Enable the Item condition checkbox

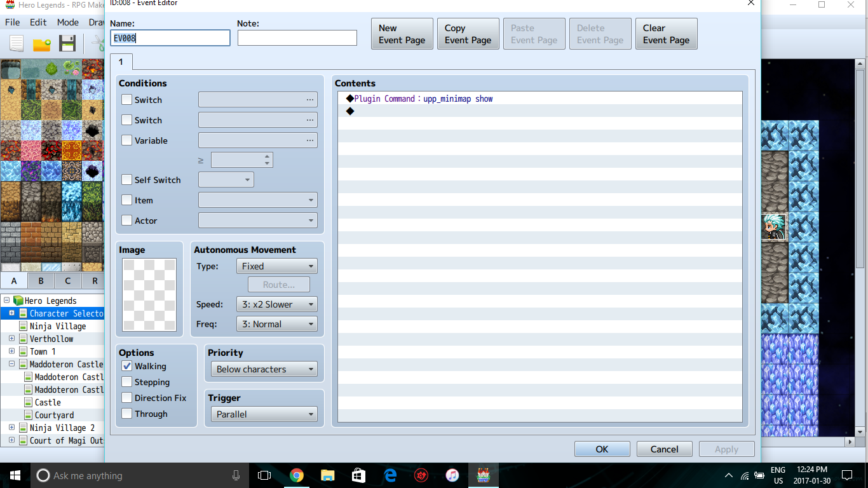127,200
